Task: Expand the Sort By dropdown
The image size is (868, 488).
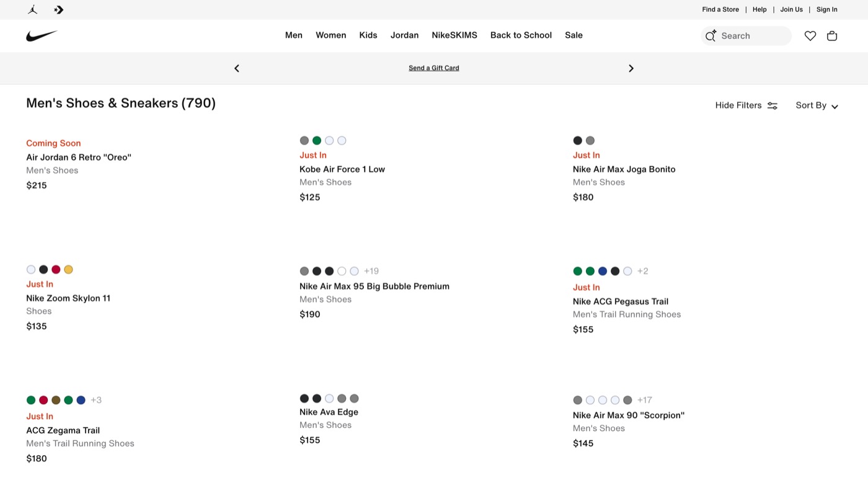Action: 817,105
